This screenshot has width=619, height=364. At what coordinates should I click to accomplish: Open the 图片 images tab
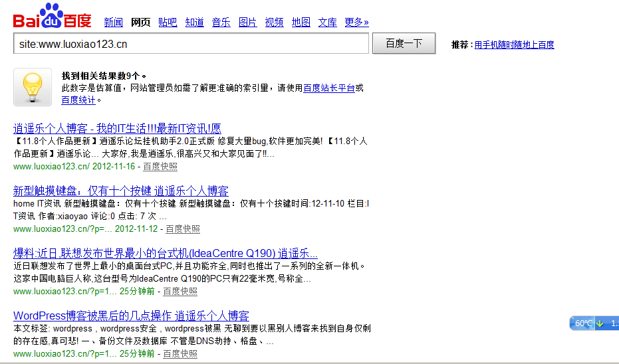click(248, 23)
